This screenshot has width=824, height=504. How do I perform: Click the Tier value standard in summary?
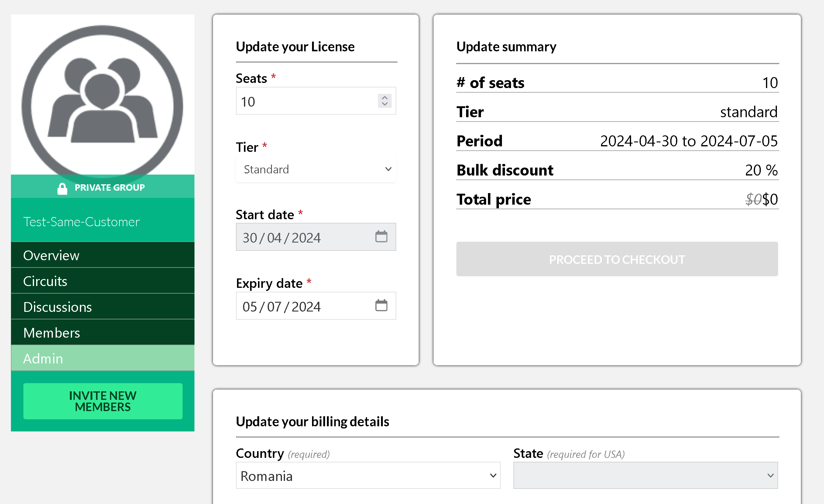749,112
